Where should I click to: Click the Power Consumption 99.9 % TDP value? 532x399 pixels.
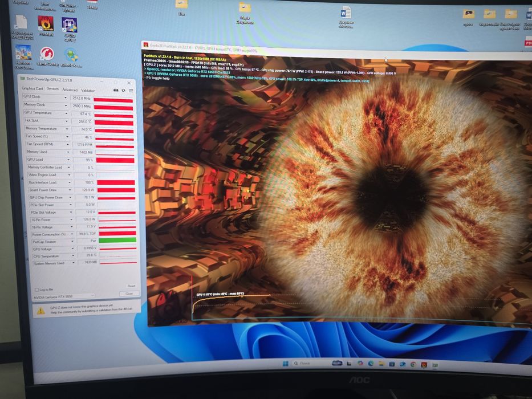coord(87,234)
